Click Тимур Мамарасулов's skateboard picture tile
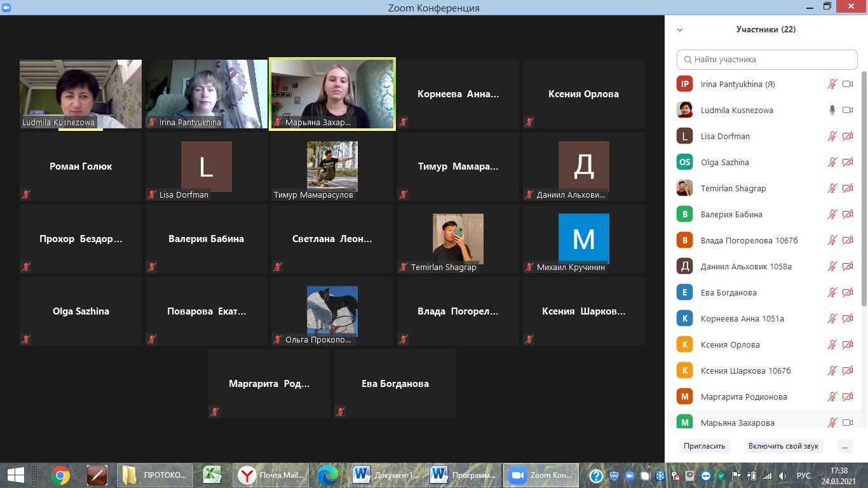The height and width of the screenshot is (488, 868). 332,166
